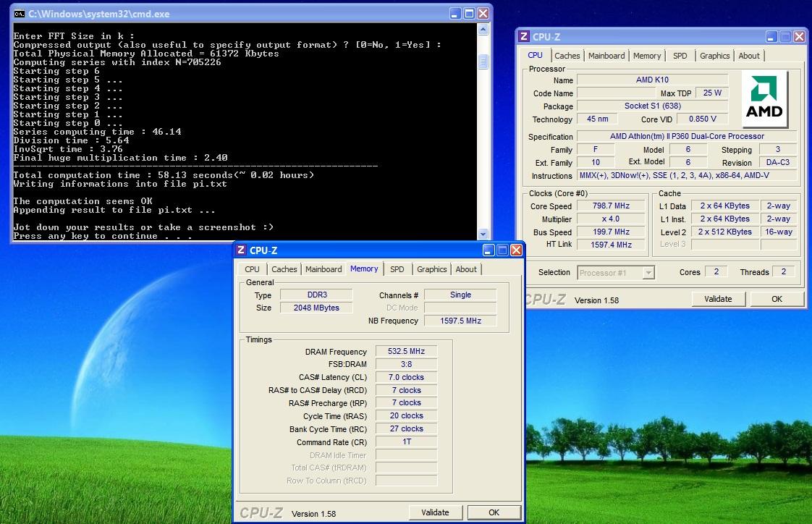Click the cmd scrollbar thumb
Screen dimensions: 812x524
coord(483,62)
